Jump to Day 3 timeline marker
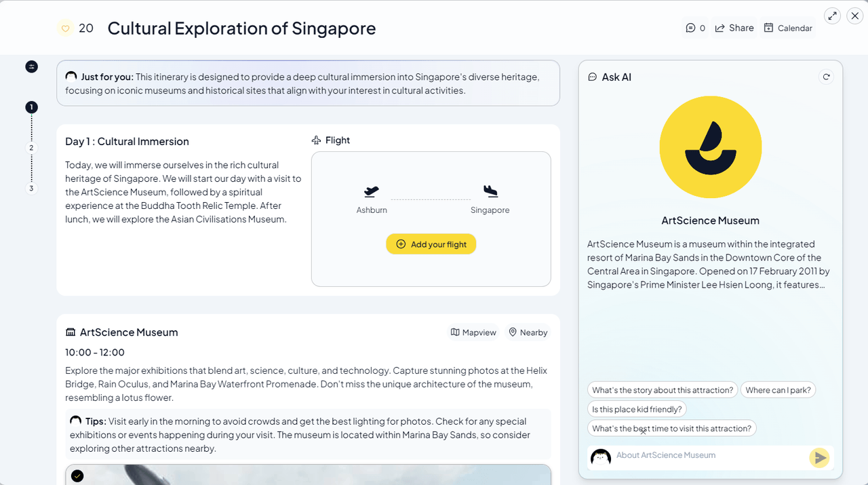868x485 pixels. tap(31, 189)
